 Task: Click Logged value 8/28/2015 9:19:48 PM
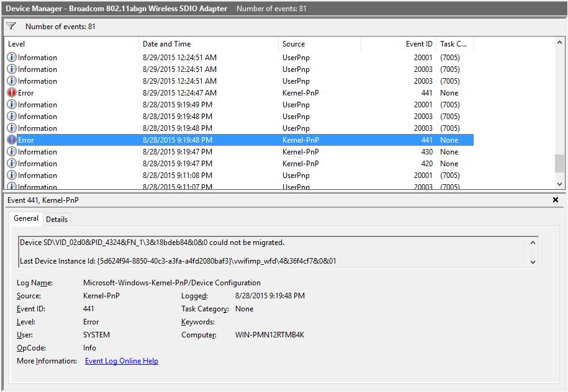tap(270, 296)
